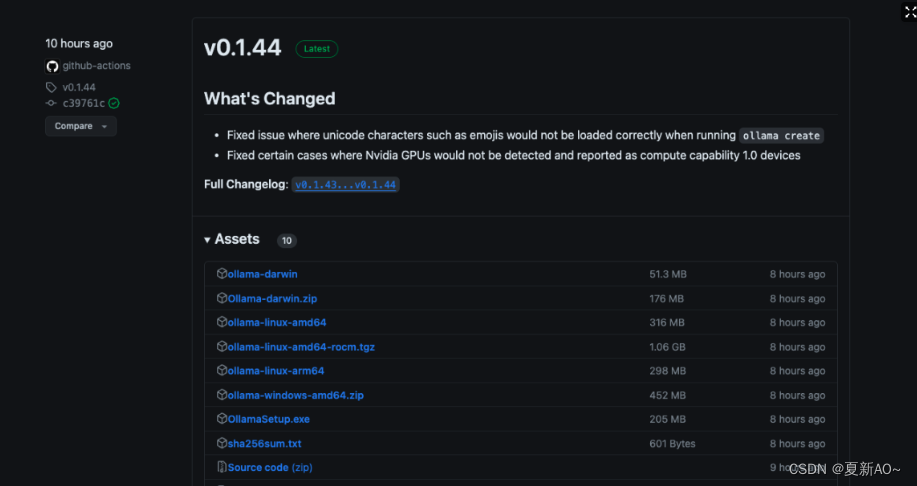Viewport: 917px width, 486px height.
Task: Click the 601 Bytes size value
Action: [x=673, y=444]
